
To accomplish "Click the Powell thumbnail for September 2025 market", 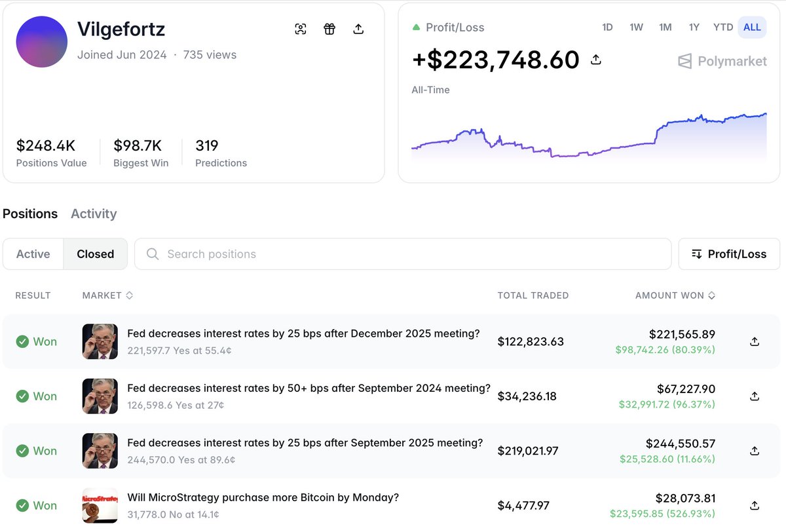I will 100,451.
